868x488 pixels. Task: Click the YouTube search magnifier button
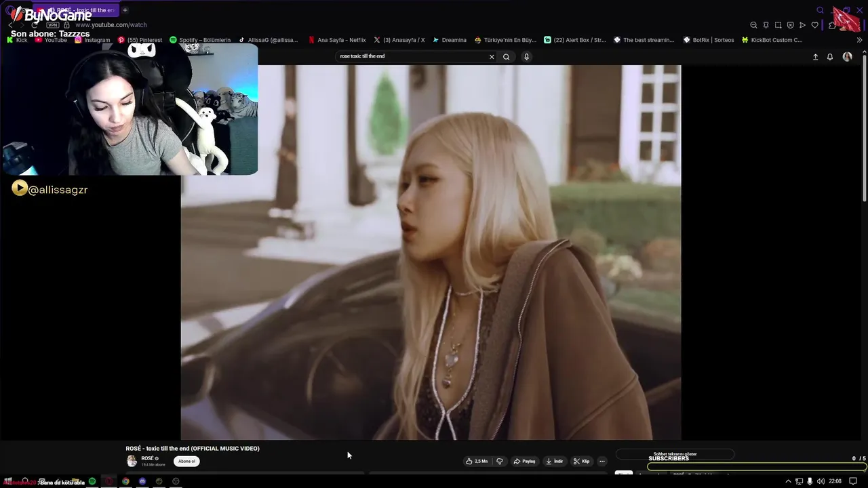506,57
